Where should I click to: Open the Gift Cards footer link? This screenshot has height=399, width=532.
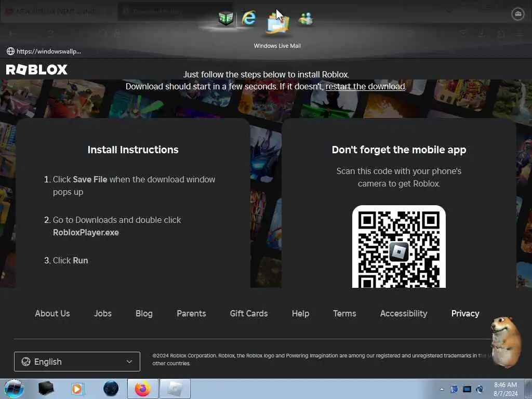[x=249, y=313]
